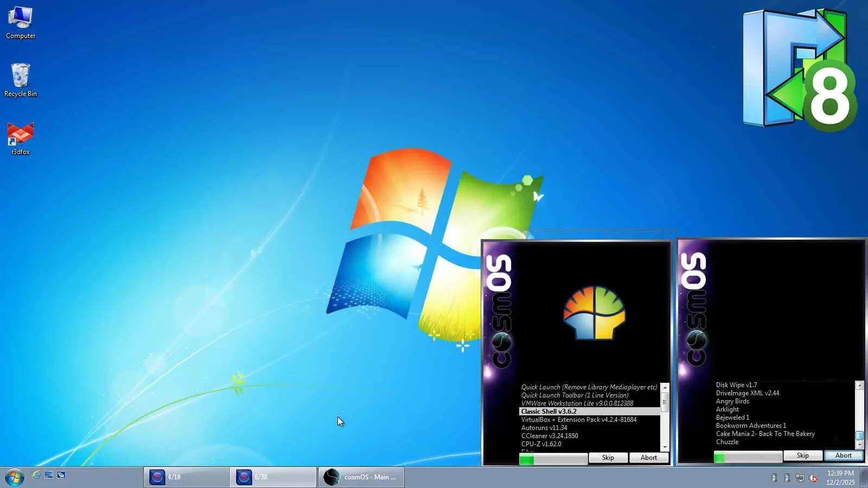Launch the r3dfox browser shortcut
Viewport: 868px width, 488px height.
pyautogui.click(x=21, y=138)
